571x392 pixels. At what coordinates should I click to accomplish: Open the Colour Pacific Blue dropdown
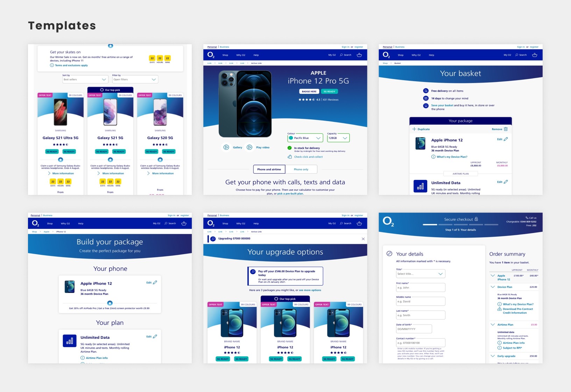(305, 138)
